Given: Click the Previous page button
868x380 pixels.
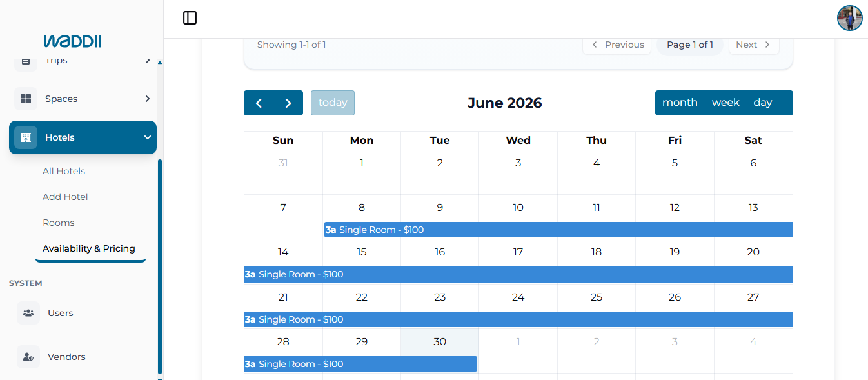Looking at the screenshot, I should coord(617,45).
